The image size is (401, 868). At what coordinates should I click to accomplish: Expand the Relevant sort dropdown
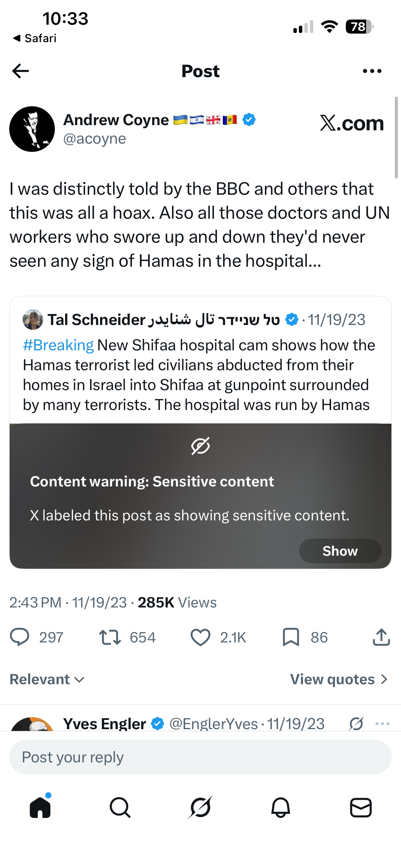tap(47, 679)
